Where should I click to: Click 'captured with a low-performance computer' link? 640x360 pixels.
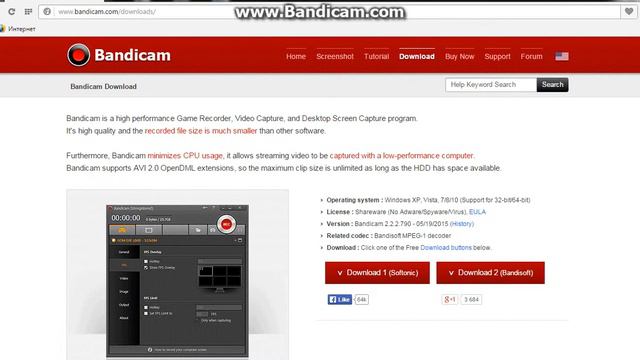click(x=402, y=156)
